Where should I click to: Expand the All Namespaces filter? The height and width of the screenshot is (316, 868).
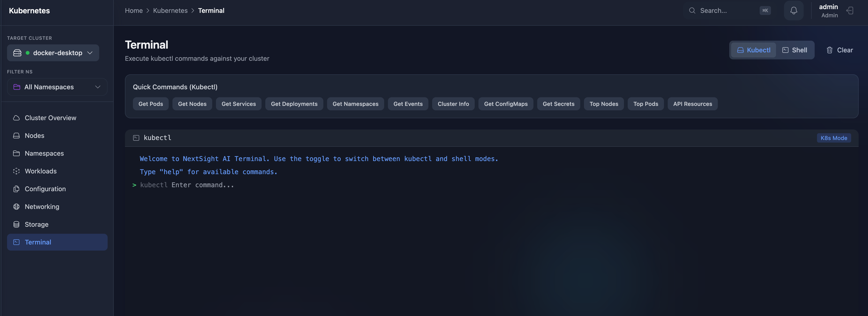[57, 87]
